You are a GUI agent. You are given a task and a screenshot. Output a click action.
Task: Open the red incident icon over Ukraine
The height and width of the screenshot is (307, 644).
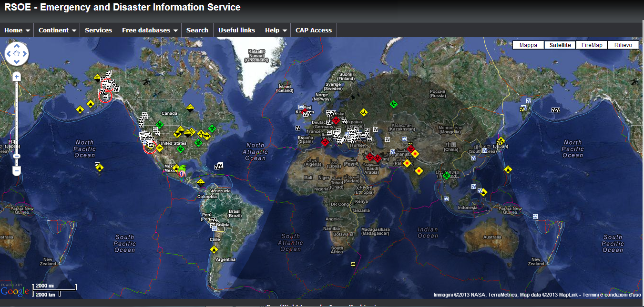click(x=337, y=120)
